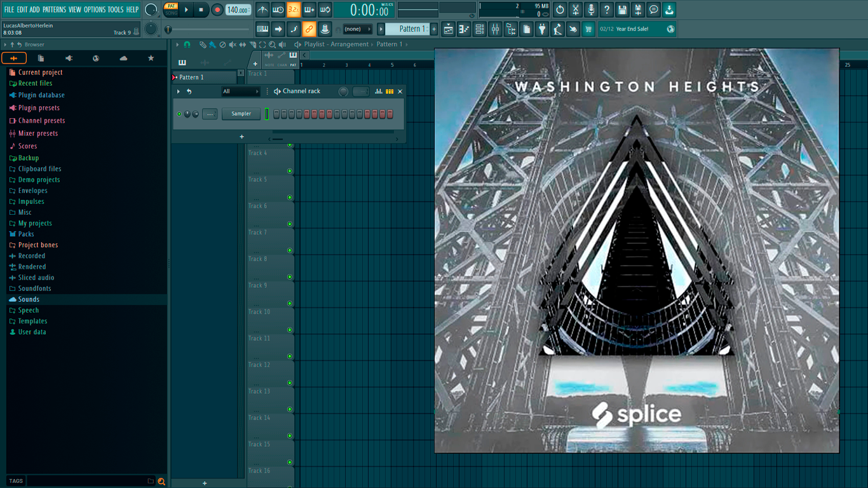Start one-click audio recording microphone icon
868x488 pixels.
click(591, 10)
